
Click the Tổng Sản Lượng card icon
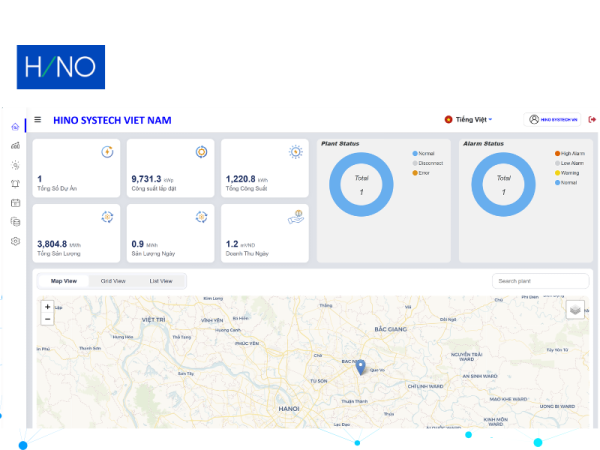[x=107, y=217]
